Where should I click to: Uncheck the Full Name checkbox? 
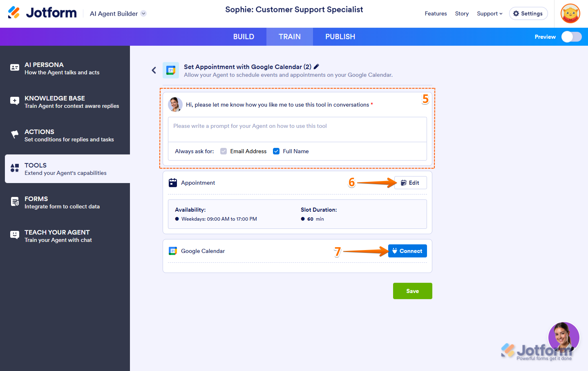coord(276,151)
